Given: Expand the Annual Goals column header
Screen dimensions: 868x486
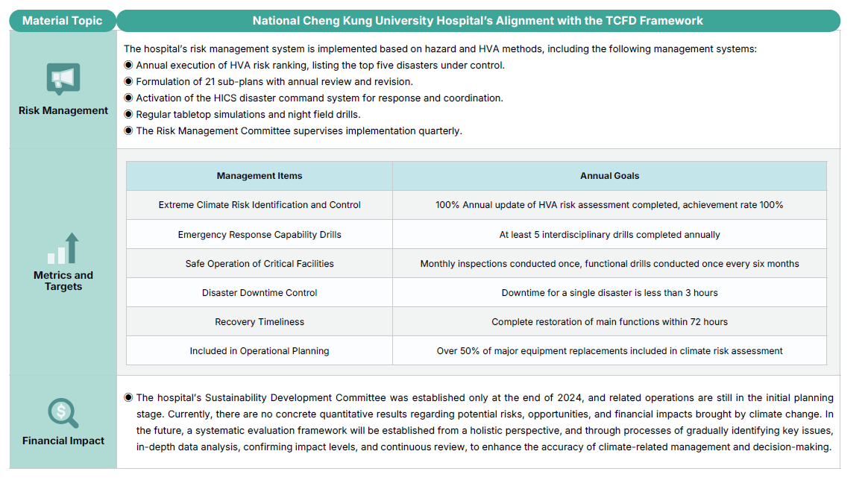Looking at the screenshot, I should tap(609, 176).
